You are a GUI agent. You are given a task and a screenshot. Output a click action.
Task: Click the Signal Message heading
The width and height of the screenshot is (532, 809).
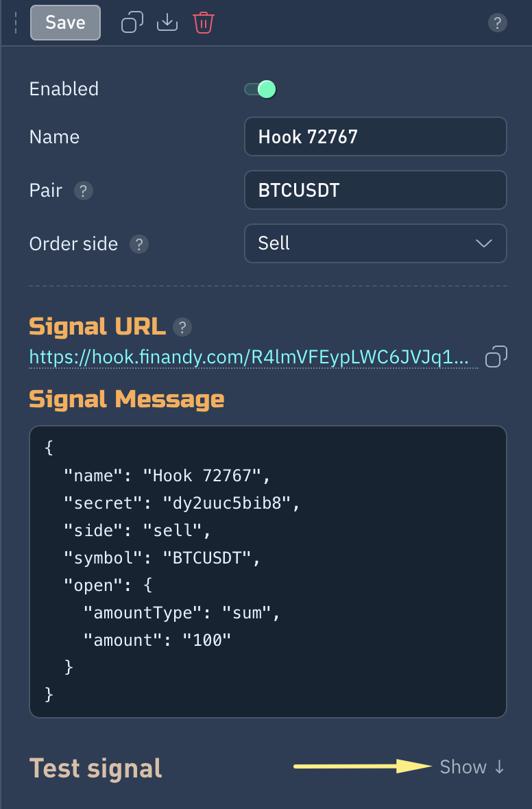click(127, 399)
